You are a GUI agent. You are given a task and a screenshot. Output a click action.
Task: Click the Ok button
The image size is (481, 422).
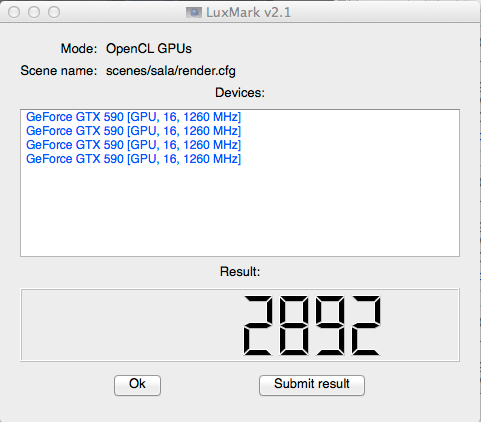137,385
